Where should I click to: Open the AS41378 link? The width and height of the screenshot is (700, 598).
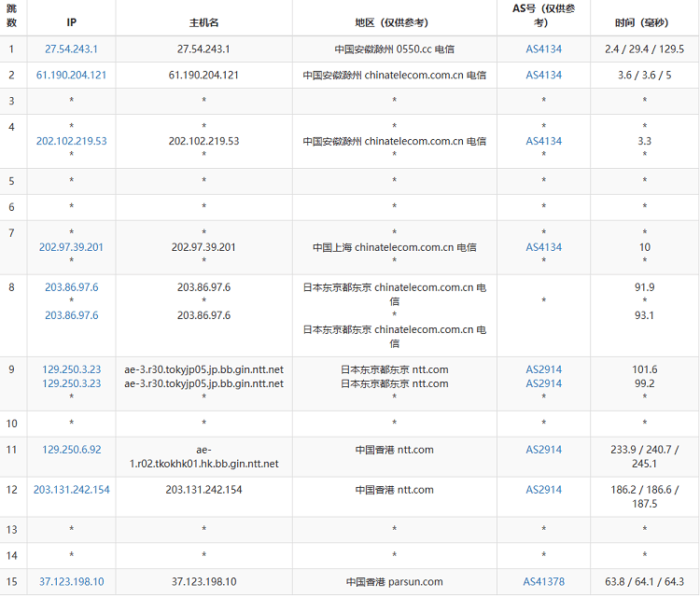point(544,582)
